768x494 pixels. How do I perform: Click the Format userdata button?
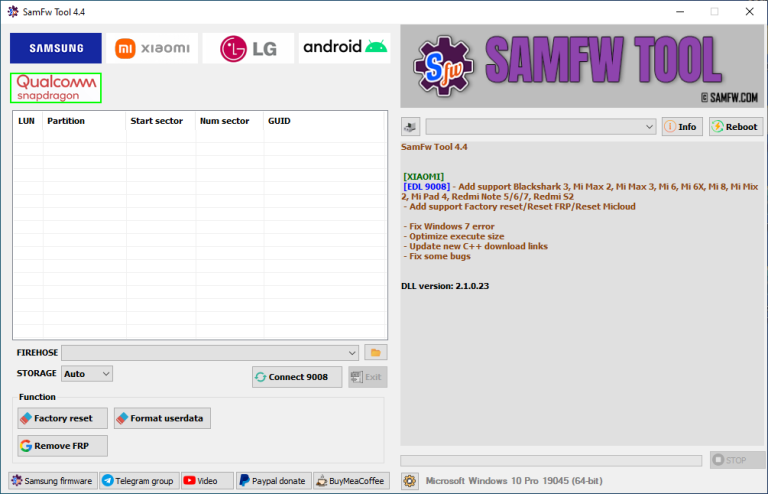(x=162, y=418)
